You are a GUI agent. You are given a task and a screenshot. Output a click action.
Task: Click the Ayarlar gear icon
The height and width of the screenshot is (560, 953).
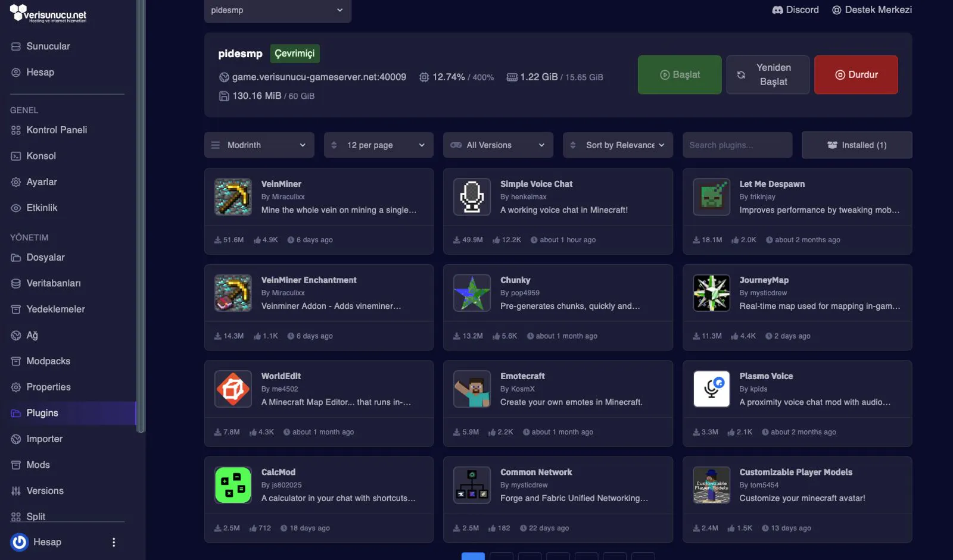[16, 182]
